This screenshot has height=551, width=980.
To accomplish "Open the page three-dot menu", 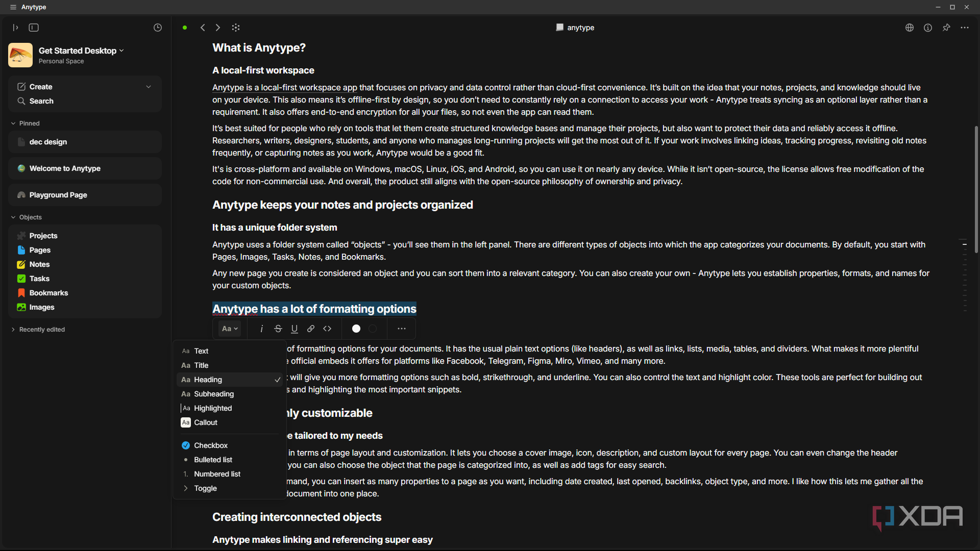I will click(x=965, y=28).
